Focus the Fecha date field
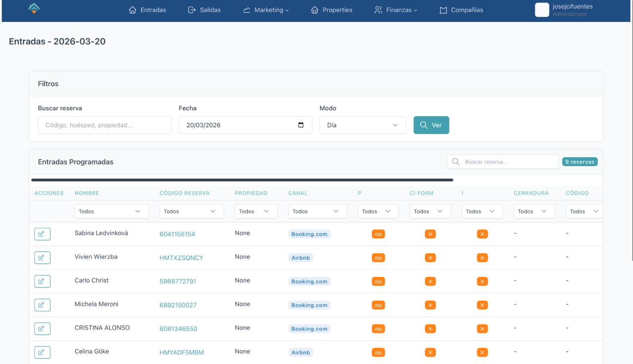This screenshot has width=633, height=364. coord(245,125)
